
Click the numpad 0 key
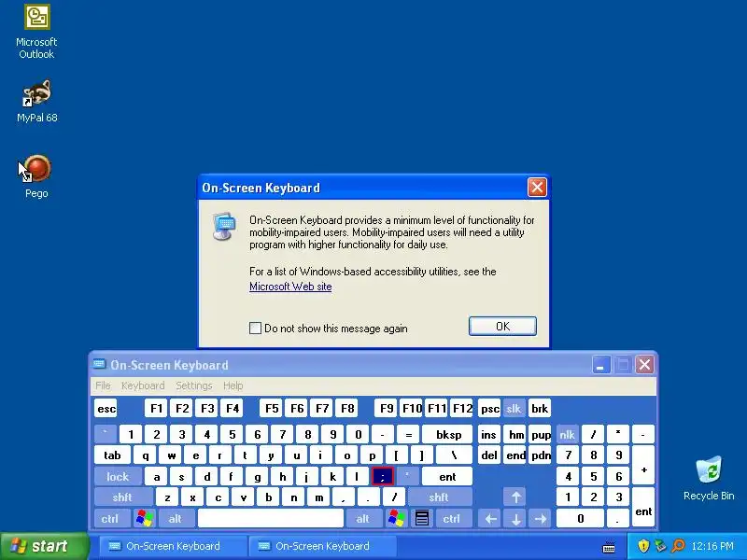pyautogui.click(x=580, y=518)
